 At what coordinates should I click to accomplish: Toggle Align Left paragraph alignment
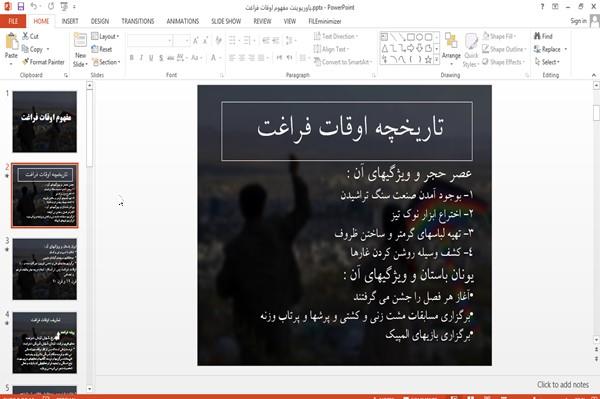pos(232,58)
